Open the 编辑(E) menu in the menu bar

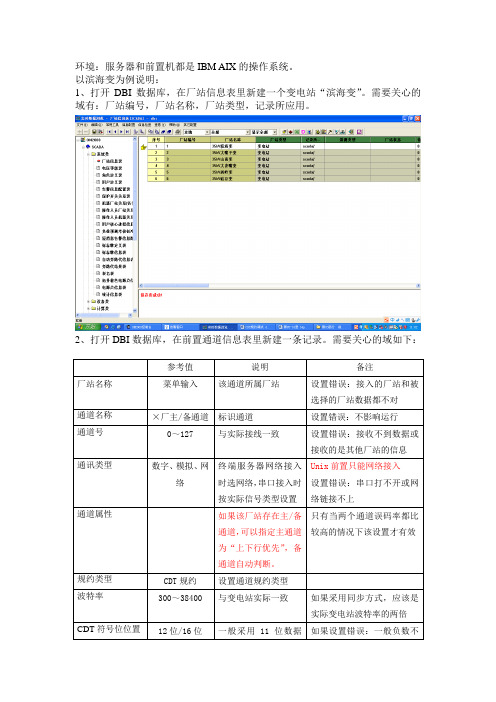pyautogui.click(x=97, y=125)
